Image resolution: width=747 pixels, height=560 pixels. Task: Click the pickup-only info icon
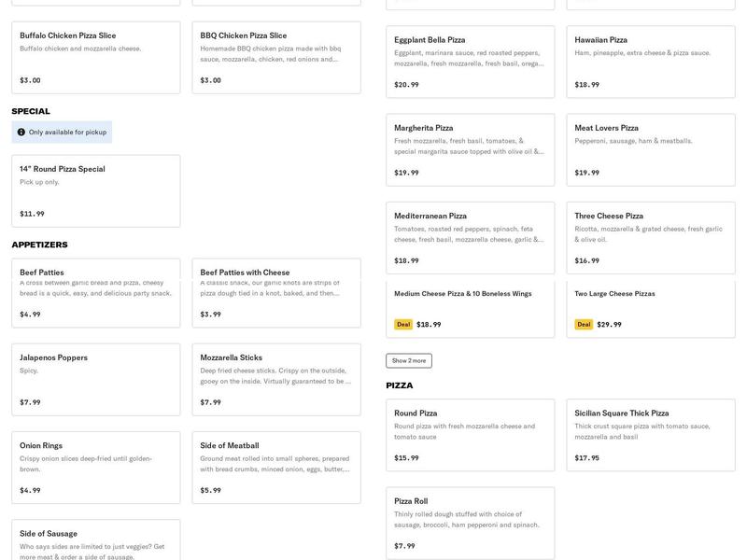point(21,133)
